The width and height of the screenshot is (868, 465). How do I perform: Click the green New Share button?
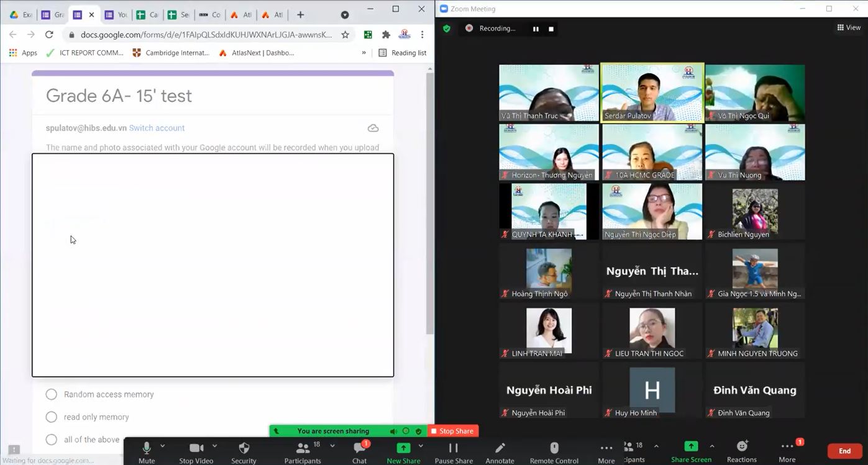click(x=403, y=453)
